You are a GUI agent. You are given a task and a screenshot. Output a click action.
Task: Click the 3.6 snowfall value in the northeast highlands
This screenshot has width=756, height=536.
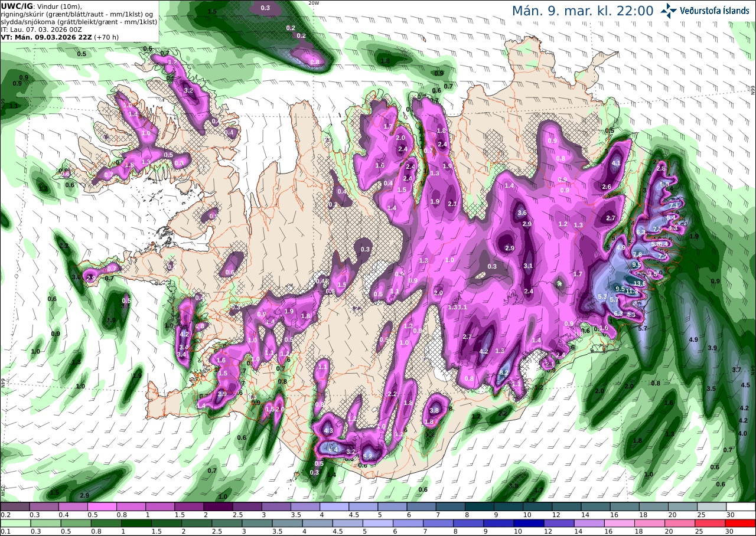[522, 213]
